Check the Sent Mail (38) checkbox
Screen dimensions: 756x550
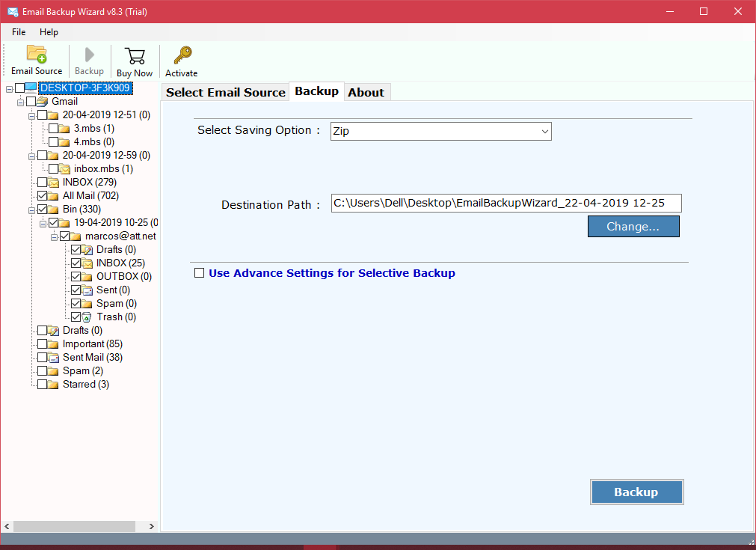[43, 358]
